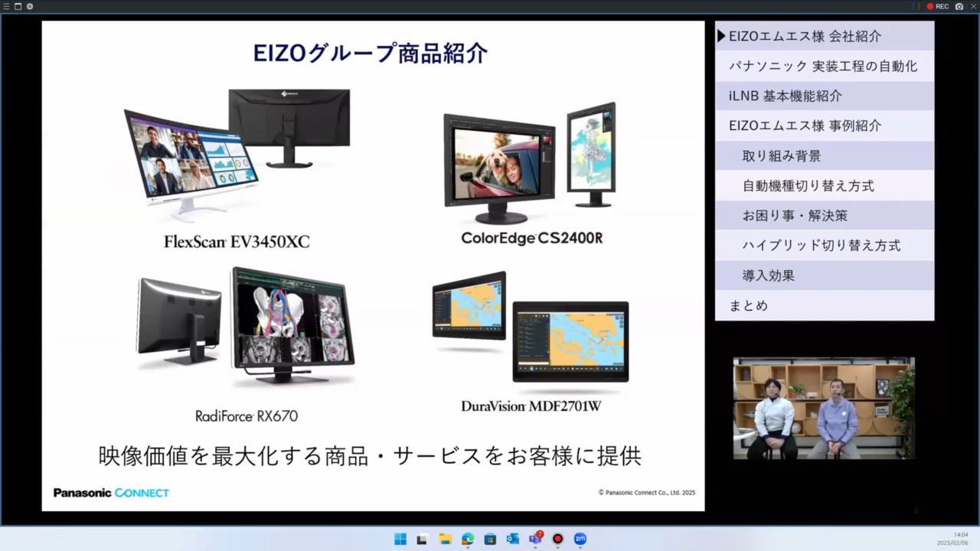
Task: Select agenda item EIZOエムエス様 事例紹介
Action: point(825,126)
